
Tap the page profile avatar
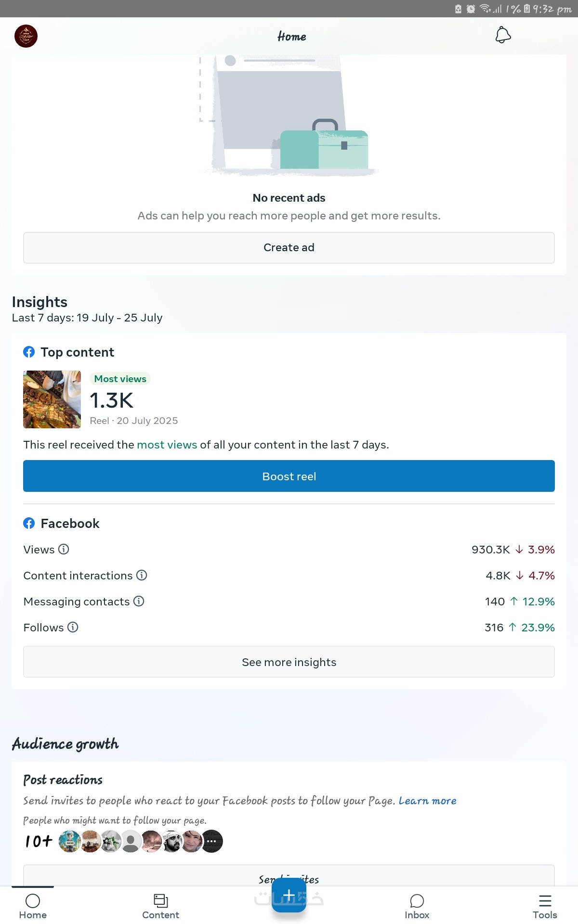pos(26,36)
